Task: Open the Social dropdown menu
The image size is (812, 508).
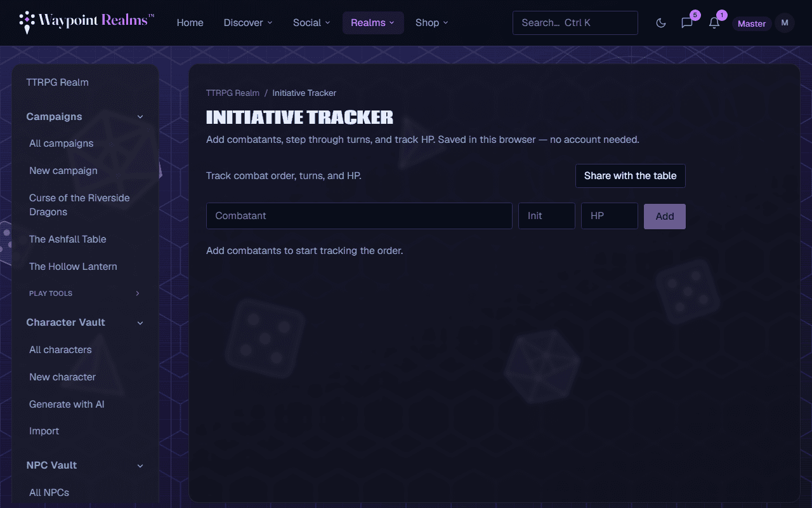Action: pos(311,23)
